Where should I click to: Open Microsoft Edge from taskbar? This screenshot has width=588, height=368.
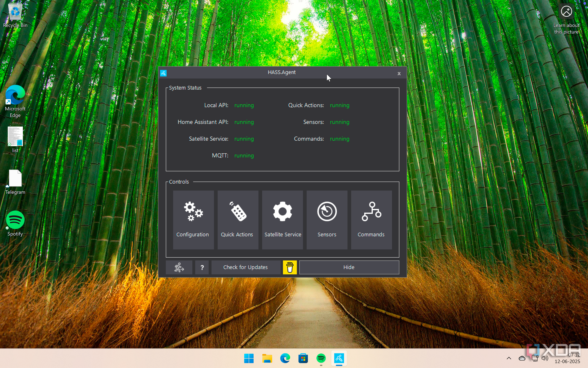coord(285,358)
